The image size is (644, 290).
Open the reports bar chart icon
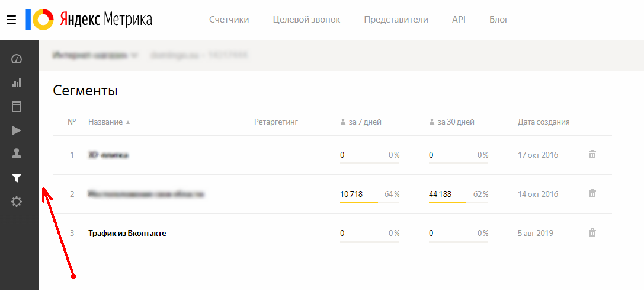pyautogui.click(x=17, y=82)
